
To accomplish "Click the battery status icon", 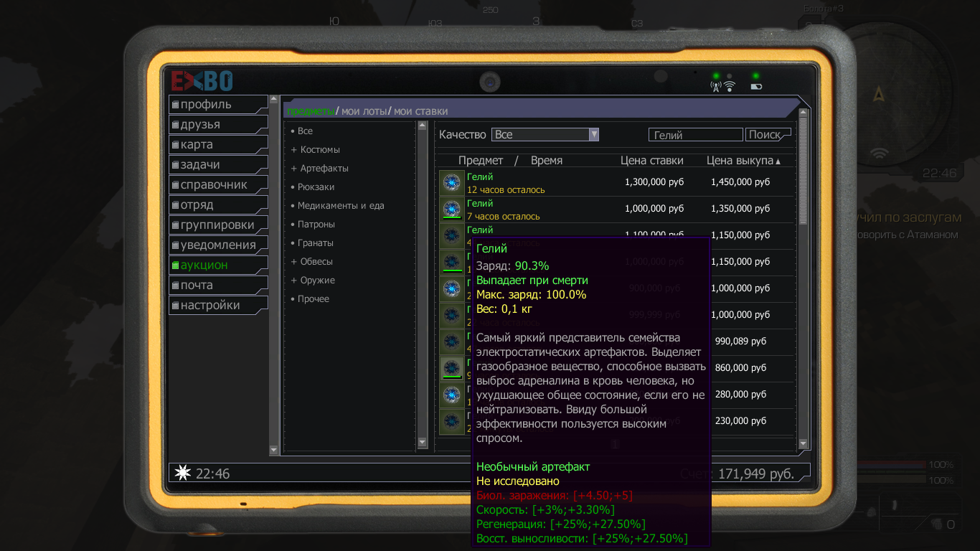I will [756, 87].
